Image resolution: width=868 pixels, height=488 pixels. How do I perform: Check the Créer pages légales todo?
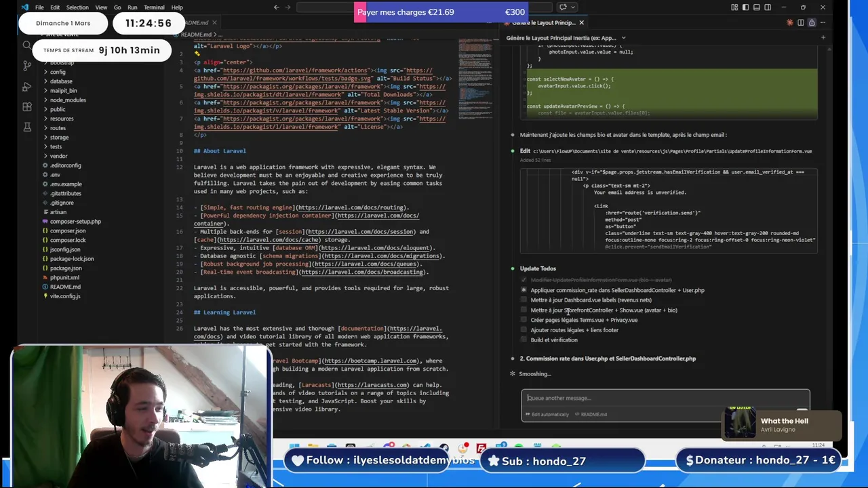point(524,320)
